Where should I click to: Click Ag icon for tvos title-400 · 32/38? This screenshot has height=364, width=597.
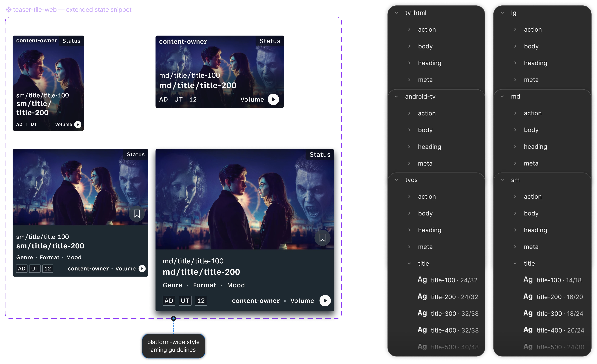coord(422,330)
